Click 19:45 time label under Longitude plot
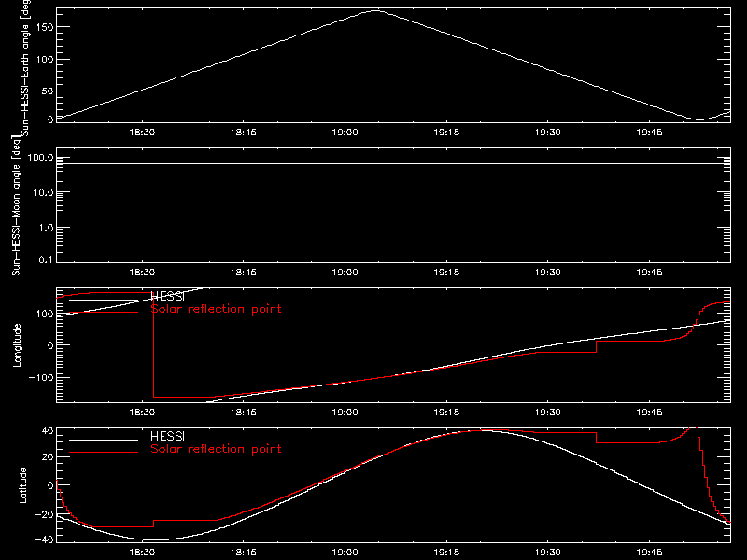 pos(649,412)
